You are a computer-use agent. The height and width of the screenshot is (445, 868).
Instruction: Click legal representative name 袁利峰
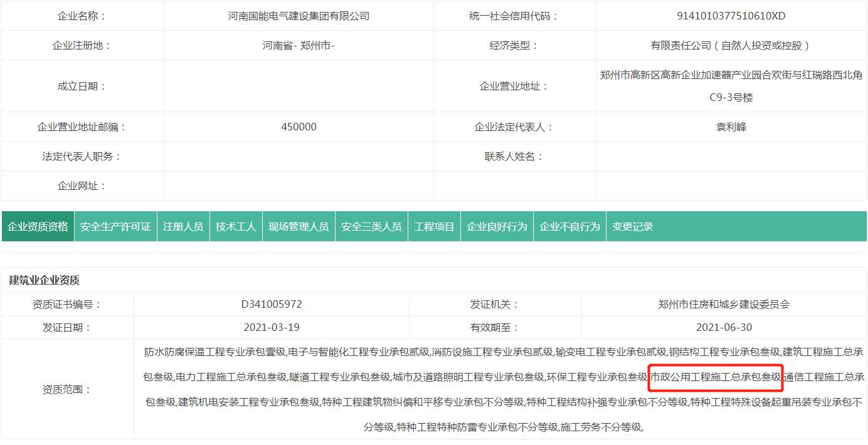point(731,127)
